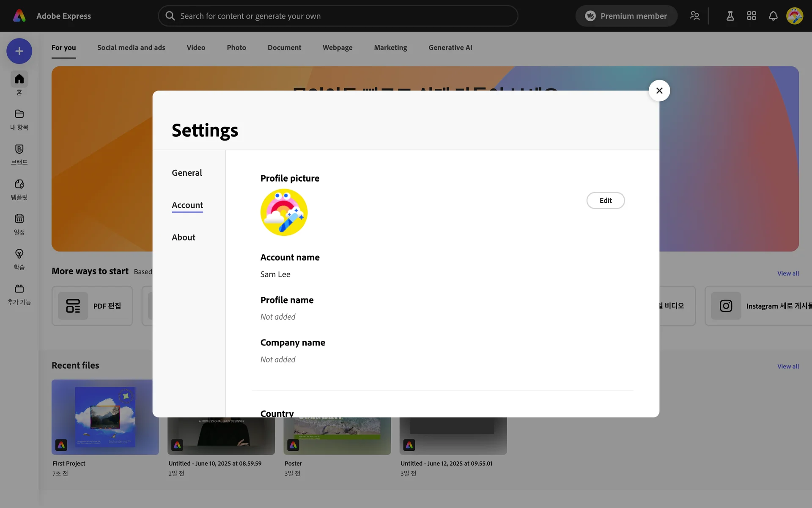
Task: Open the apps grid icon
Action: pos(751,16)
